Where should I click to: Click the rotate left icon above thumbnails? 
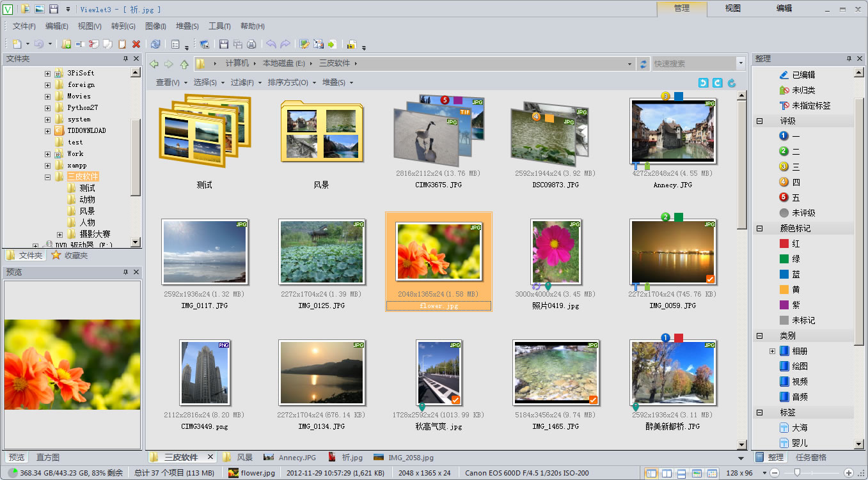click(703, 82)
